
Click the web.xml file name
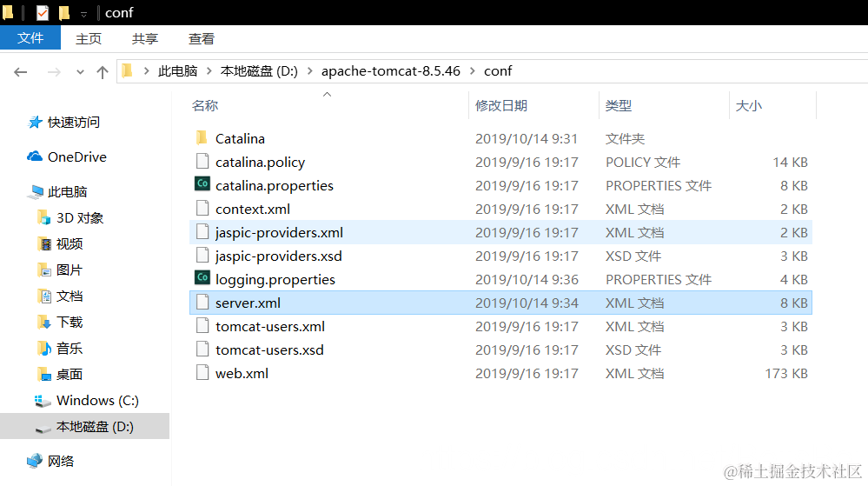(x=242, y=374)
